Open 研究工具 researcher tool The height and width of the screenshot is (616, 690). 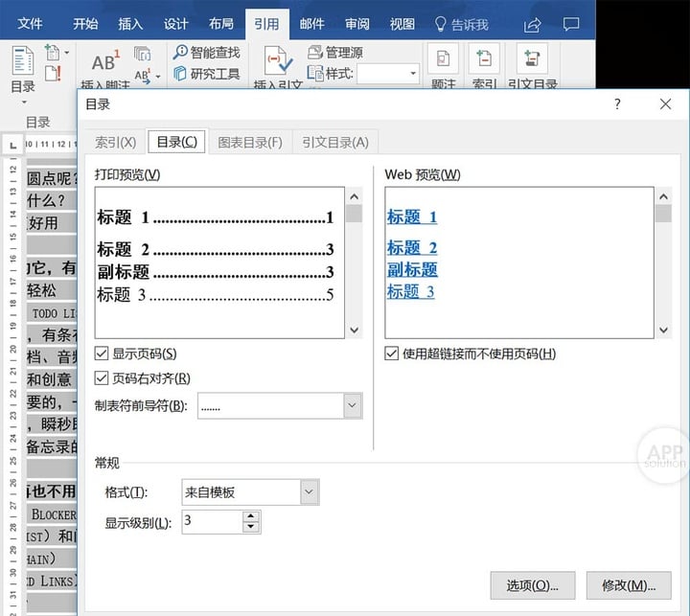coord(207,74)
